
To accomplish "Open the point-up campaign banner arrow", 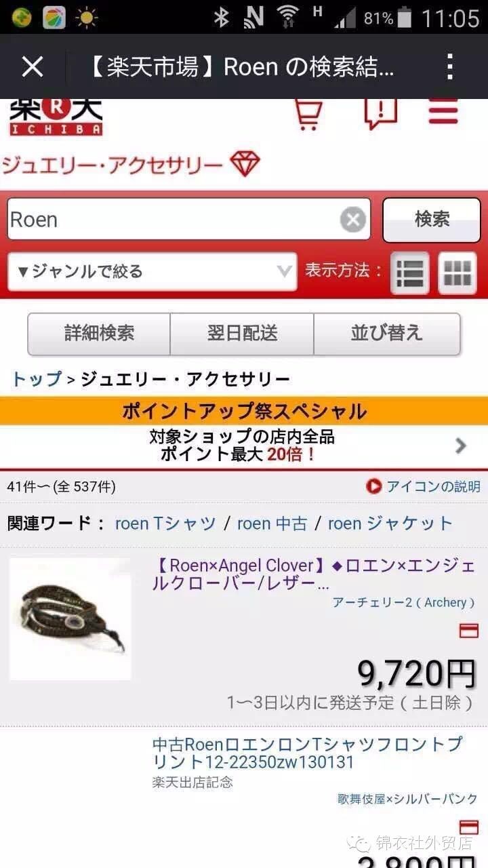I will click(461, 446).
